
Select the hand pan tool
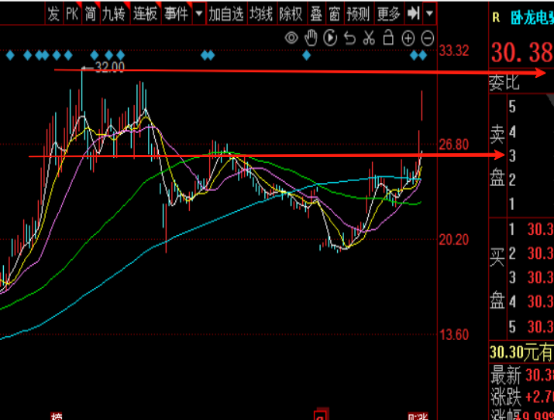[311, 38]
